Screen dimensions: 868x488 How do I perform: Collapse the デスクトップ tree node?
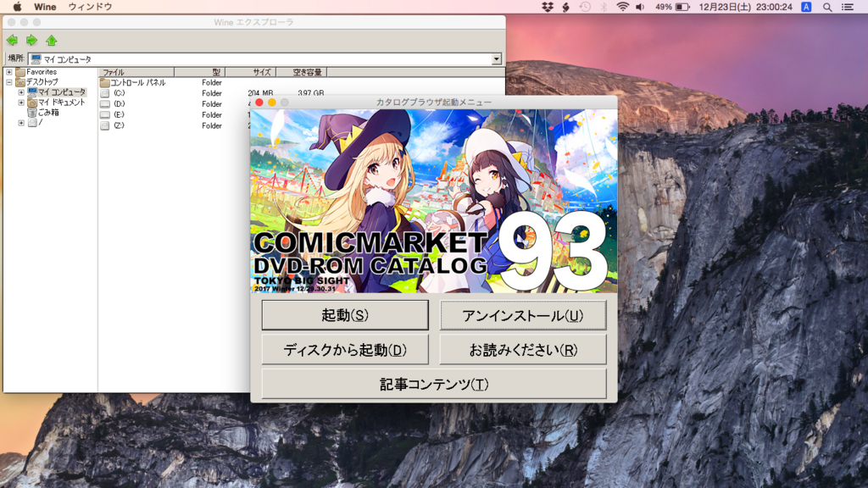(8, 82)
